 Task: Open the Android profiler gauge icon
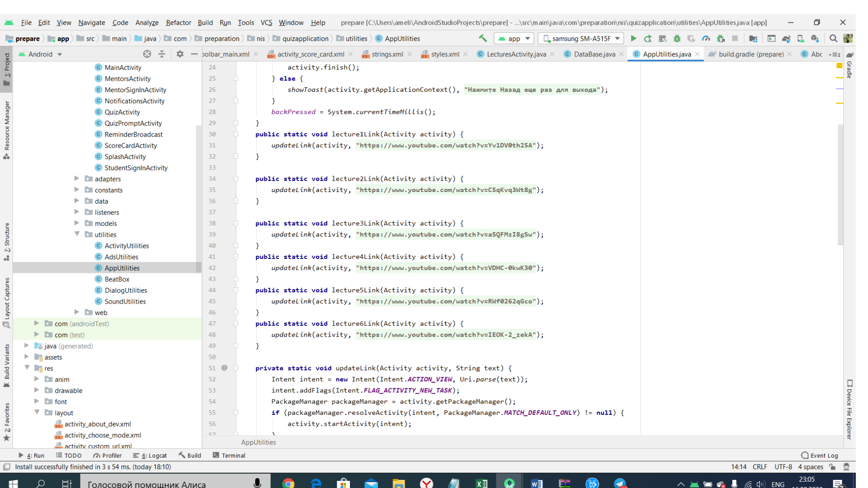pos(706,38)
